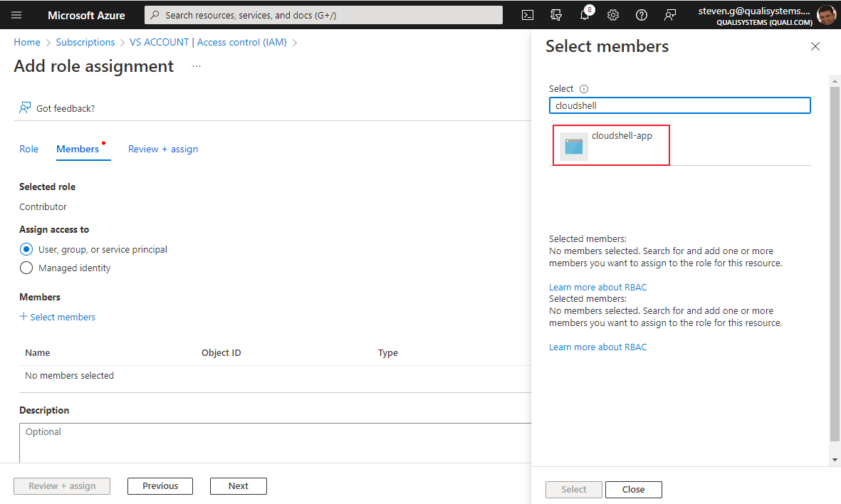Select User, group, or service principal option
841x504 pixels.
pyautogui.click(x=26, y=249)
